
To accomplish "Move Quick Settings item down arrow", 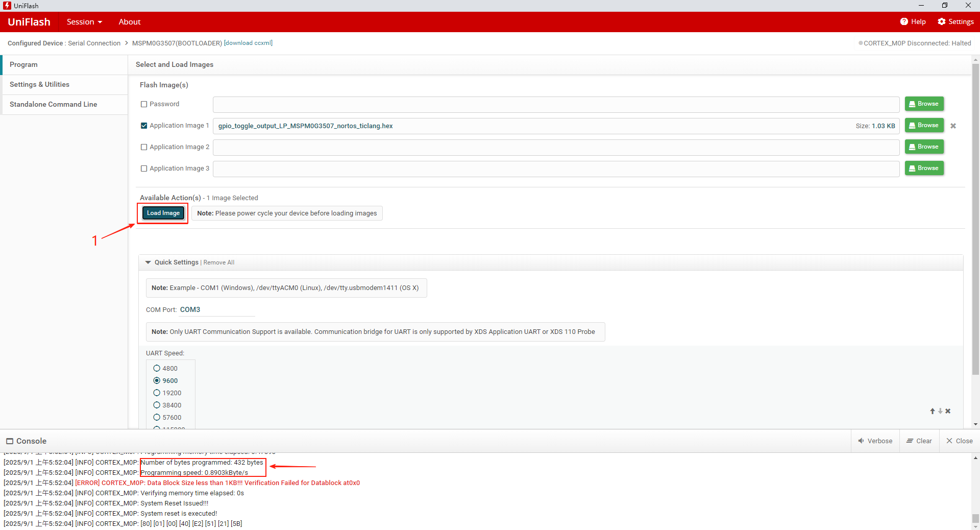I will pos(940,411).
